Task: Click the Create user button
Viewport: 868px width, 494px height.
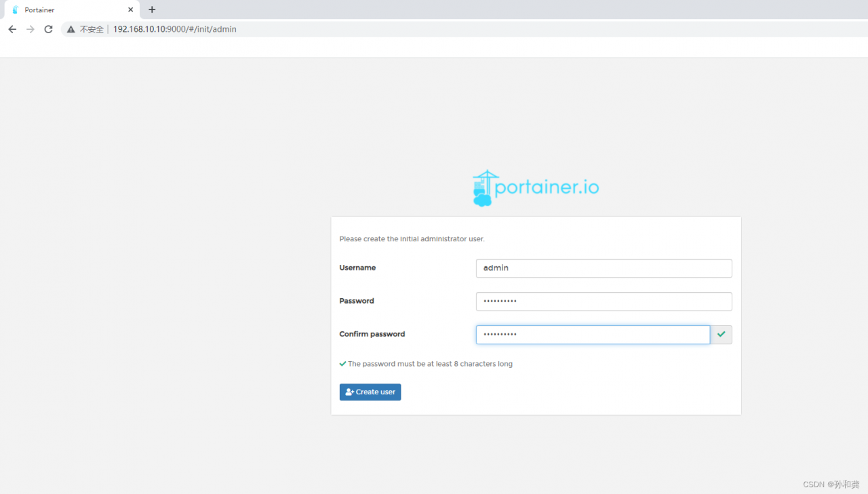Action: [370, 392]
